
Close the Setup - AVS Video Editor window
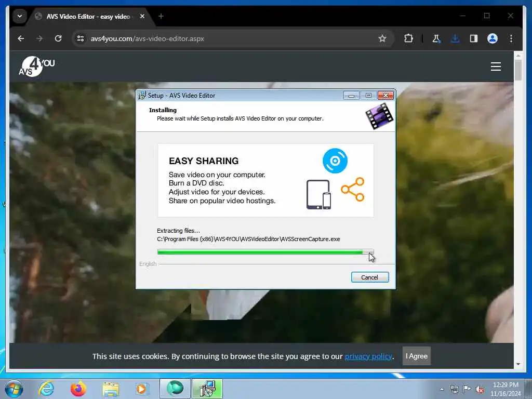point(385,96)
